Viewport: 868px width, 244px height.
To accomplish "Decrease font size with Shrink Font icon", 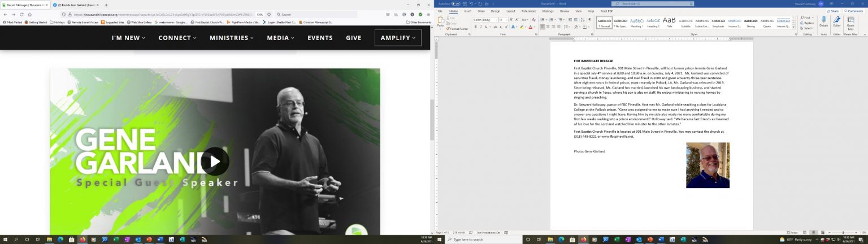I will (517, 20).
